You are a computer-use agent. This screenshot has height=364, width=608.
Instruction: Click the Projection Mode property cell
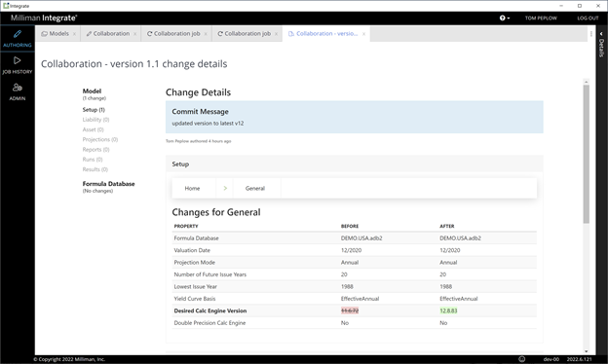pyautogui.click(x=194, y=262)
